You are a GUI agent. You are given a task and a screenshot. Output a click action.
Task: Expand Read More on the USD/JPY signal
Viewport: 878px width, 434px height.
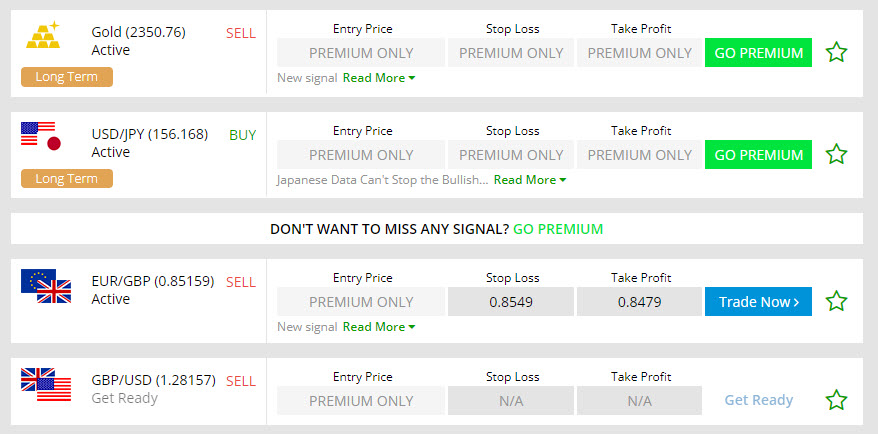[x=529, y=180]
